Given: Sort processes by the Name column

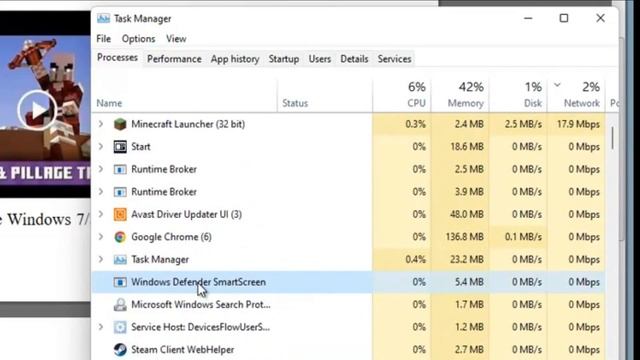Looking at the screenshot, I should [x=109, y=103].
